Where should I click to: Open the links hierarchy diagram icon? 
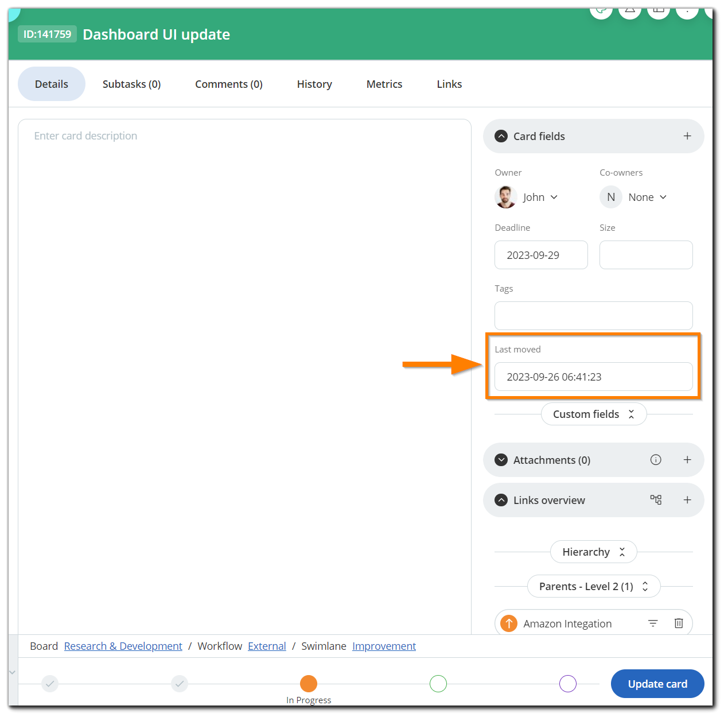656,500
